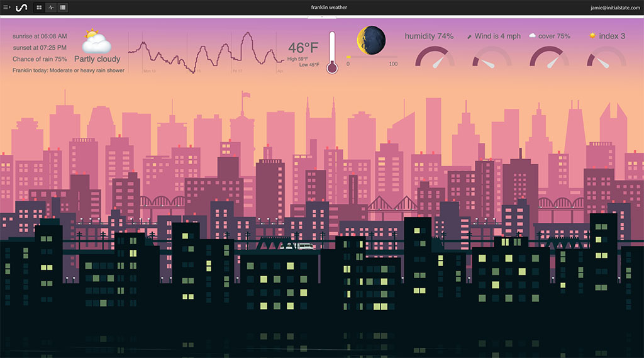Click the '100' moon bar maximum label

pyautogui.click(x=393, y=64)
